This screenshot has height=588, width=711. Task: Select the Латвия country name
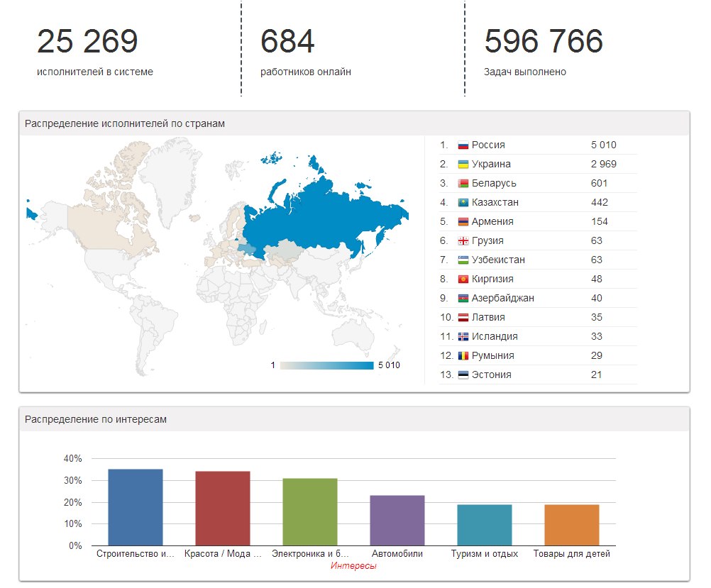click(488, 317)
